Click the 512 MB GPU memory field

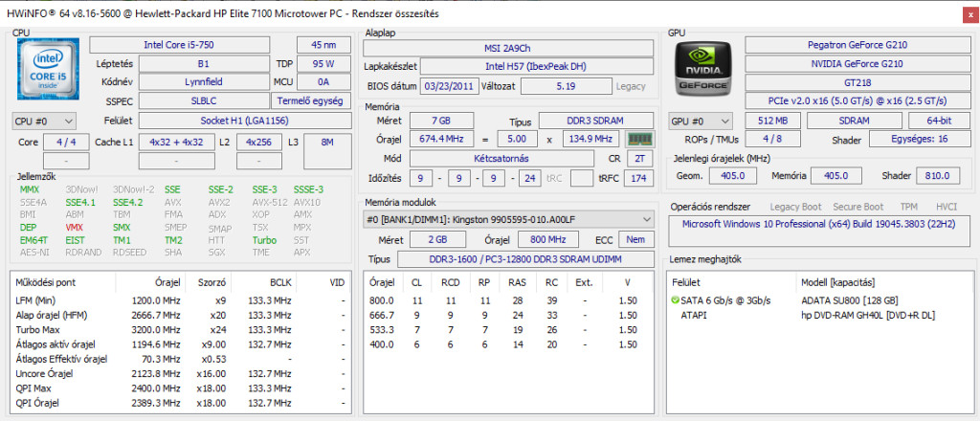tap(773, 122)
